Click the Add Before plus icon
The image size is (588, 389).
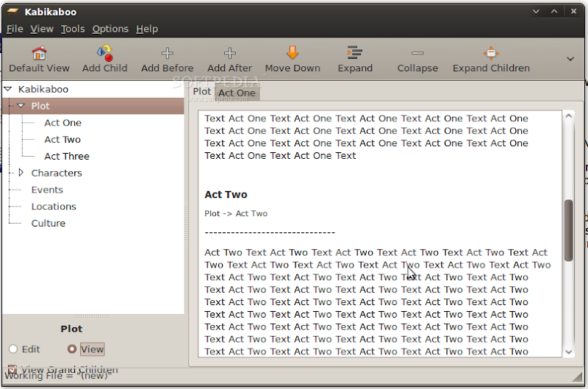click(x=168, y=53)
